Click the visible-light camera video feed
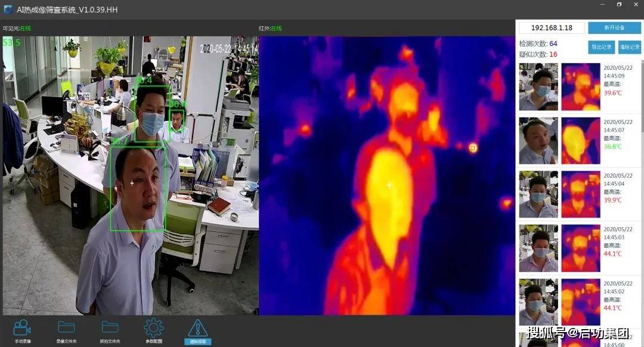Screen dimensions: 644x347 (x=130, y=176)
